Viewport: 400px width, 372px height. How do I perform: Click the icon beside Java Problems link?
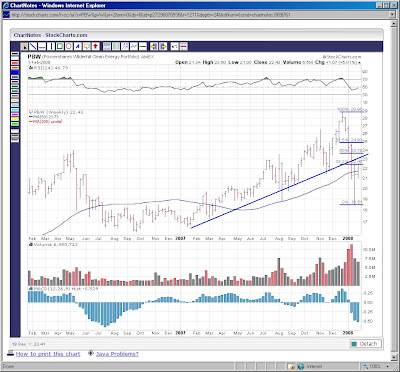coord(91,353)
